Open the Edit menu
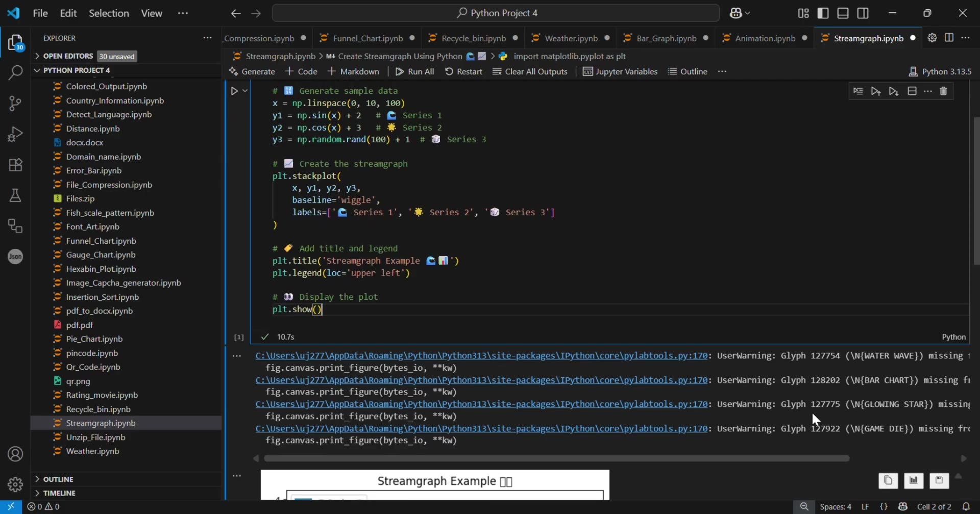Screen dimensions: 980x514 coord(68,13)
